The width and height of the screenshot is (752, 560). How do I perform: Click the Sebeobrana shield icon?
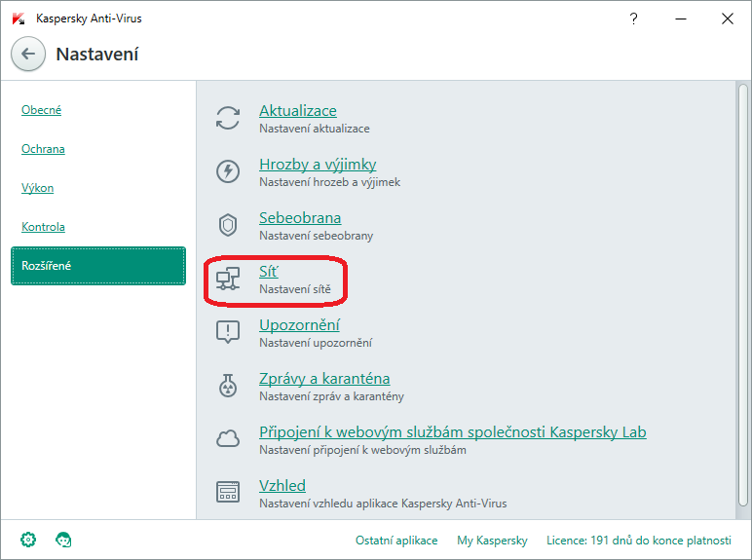228,225
